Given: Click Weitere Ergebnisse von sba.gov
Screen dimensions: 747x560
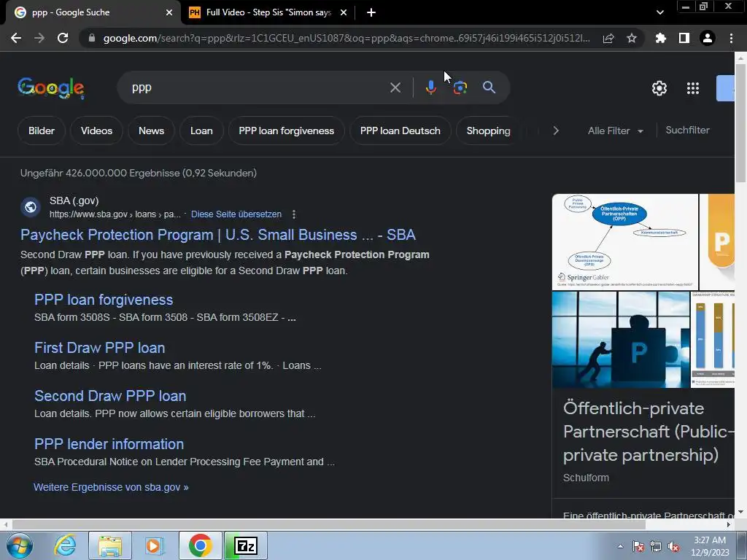Looking at the screenshot, I should pyautogui.click(x=111, y=487).
